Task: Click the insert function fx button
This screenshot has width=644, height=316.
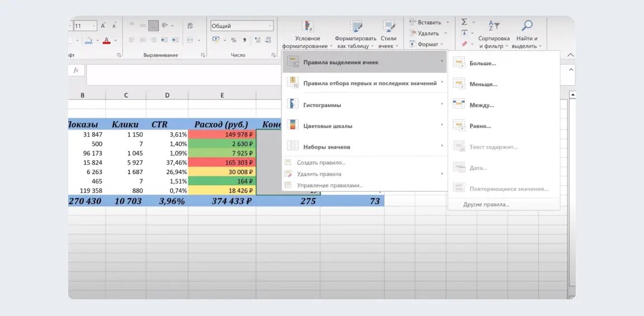Action: [76, 70]
